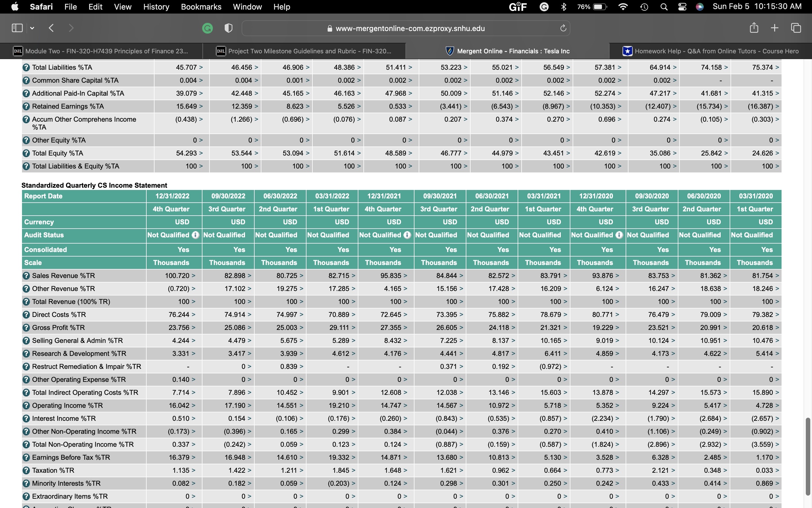Open the GIF app menu bar icon

tap(518, 7)
